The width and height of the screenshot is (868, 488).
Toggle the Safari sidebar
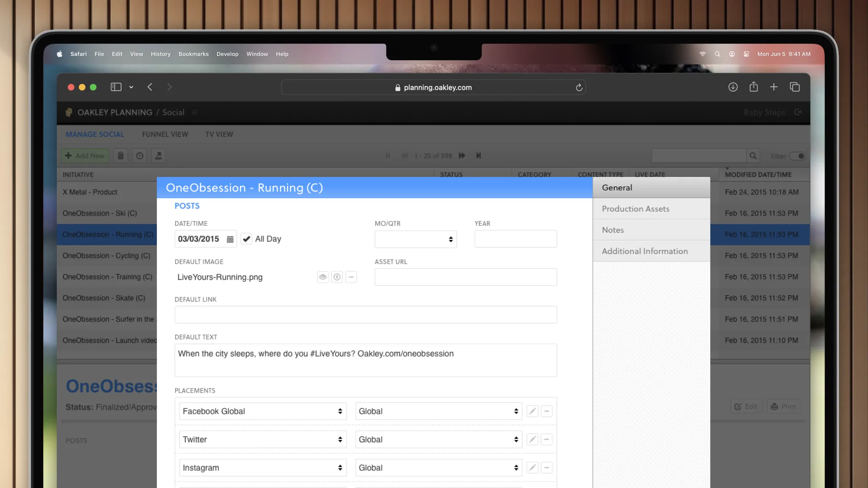point(116,87)
